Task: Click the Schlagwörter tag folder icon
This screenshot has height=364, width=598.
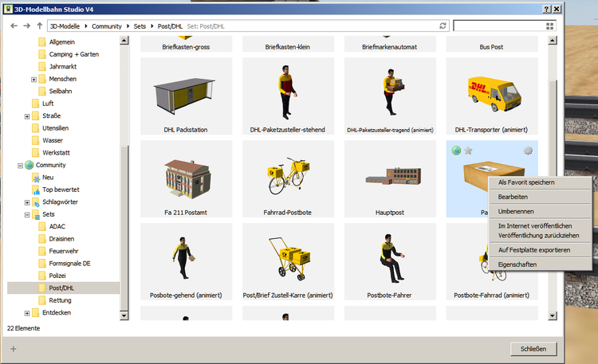Action: (x=36, y=202)
